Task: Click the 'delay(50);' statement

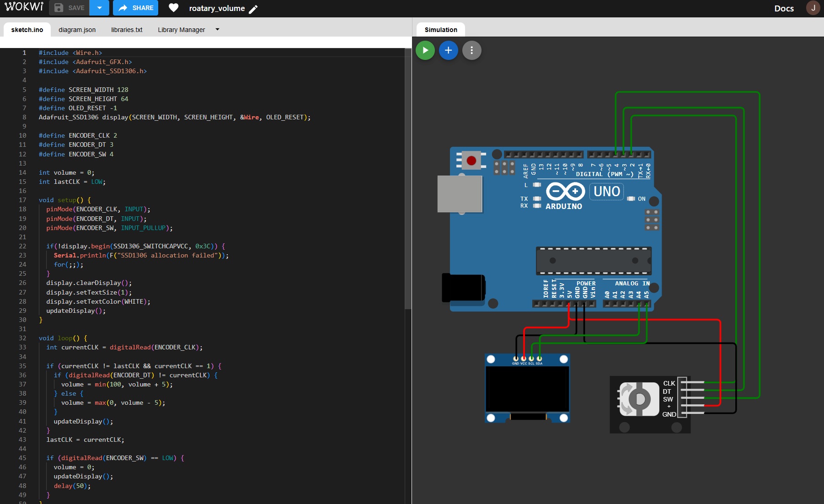Action: [72, 486]
